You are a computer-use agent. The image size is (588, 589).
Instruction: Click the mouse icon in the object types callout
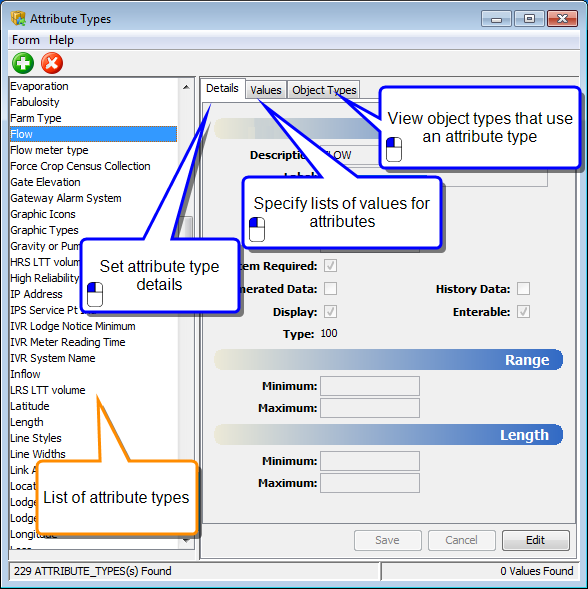[x=394, y=149]
